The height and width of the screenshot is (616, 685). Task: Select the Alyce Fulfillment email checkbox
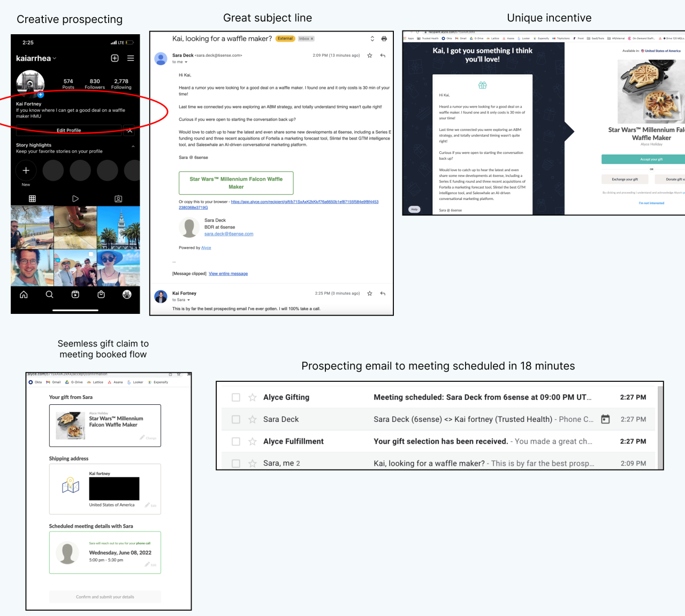pos(235,441)
